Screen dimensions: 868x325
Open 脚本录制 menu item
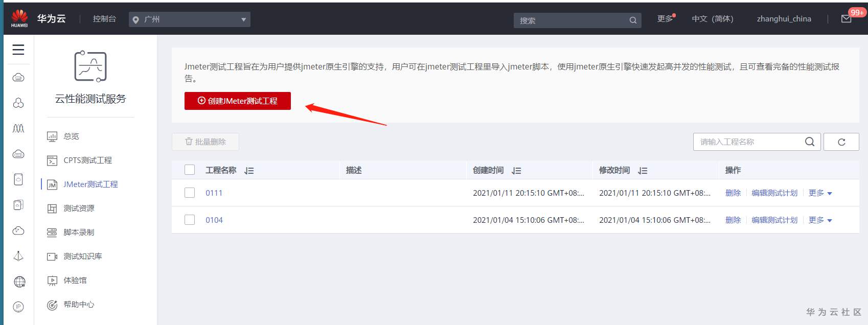click(x=79, y=233)
